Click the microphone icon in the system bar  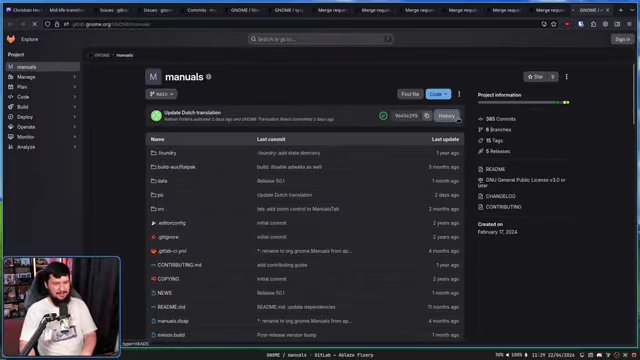tap(526, 355)
